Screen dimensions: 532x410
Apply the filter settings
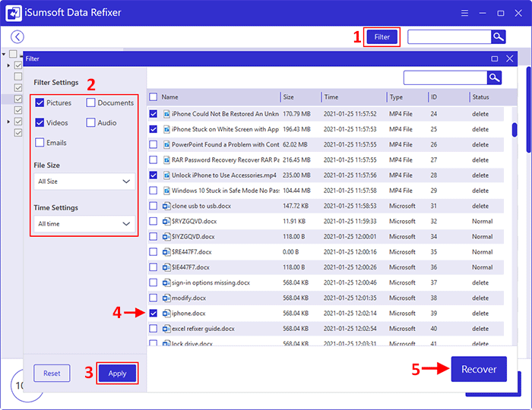point(117,374)
